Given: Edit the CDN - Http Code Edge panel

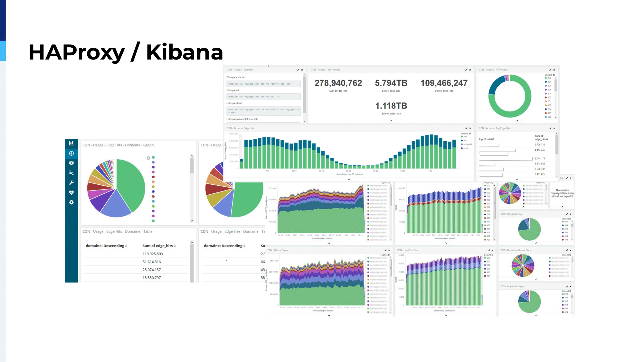Looking at the screenshot, I should (x=567, y=214).
